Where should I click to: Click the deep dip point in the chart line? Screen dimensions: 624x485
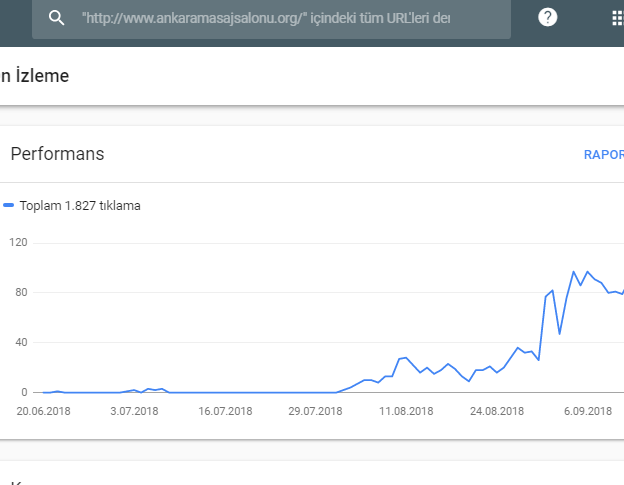point(560,333)
